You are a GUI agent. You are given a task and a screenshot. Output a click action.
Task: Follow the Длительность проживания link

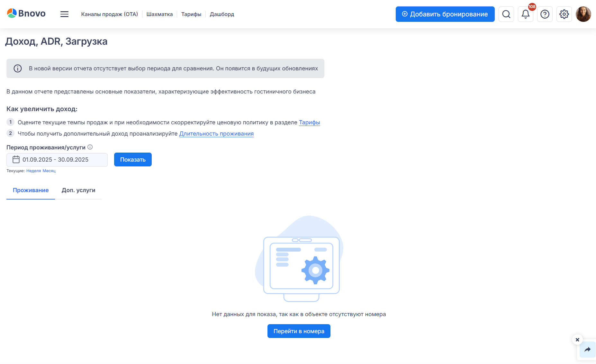tap(216, 134)
